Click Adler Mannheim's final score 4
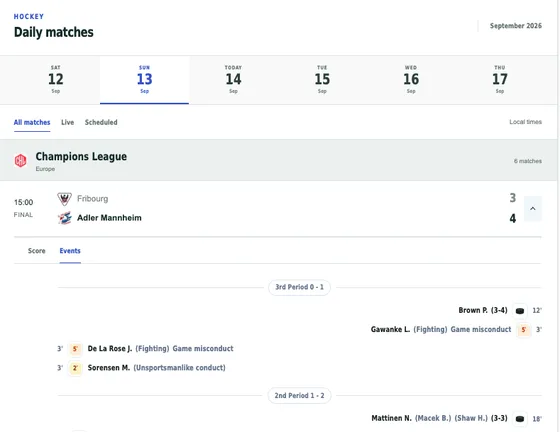This screenshot has height=432, width=560. click(512, 218)
